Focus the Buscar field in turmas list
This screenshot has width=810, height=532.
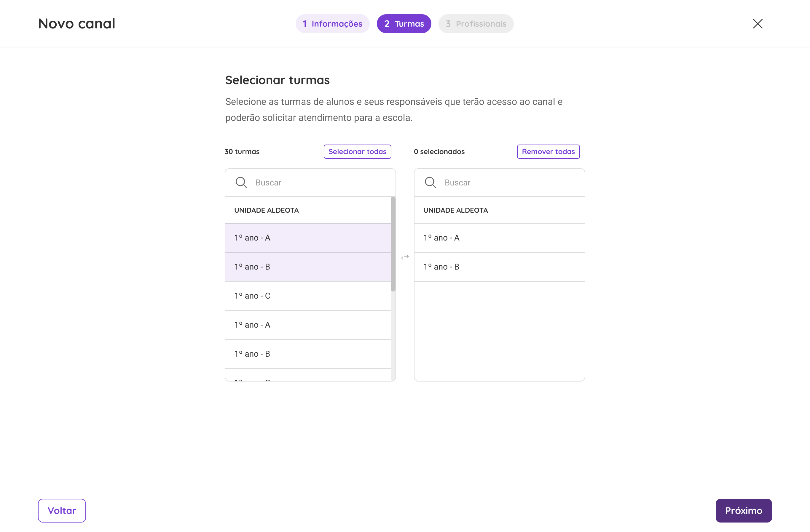point(310,182)
